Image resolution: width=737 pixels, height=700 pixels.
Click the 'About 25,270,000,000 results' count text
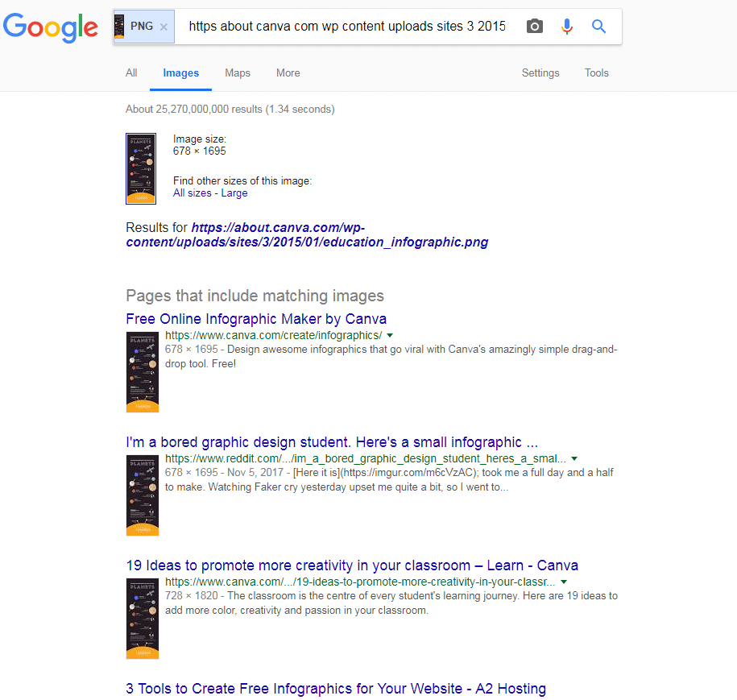(x=230, y=109)
